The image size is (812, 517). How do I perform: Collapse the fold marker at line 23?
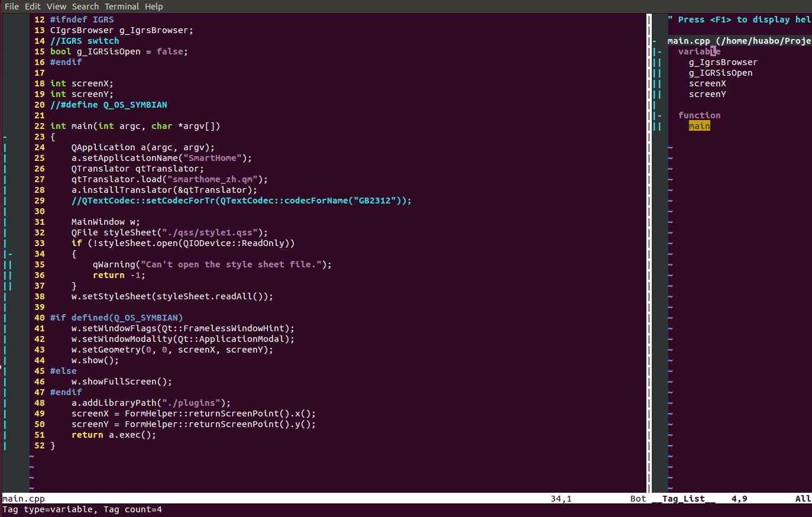(x=5, y=137)
